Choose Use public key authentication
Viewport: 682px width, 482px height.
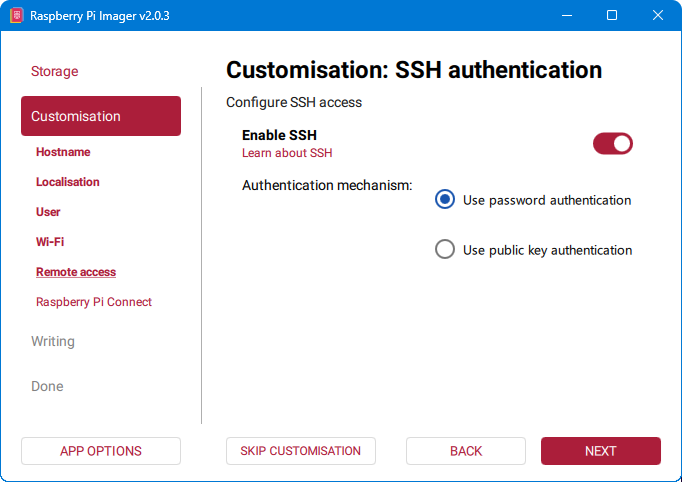coord(445,250)
